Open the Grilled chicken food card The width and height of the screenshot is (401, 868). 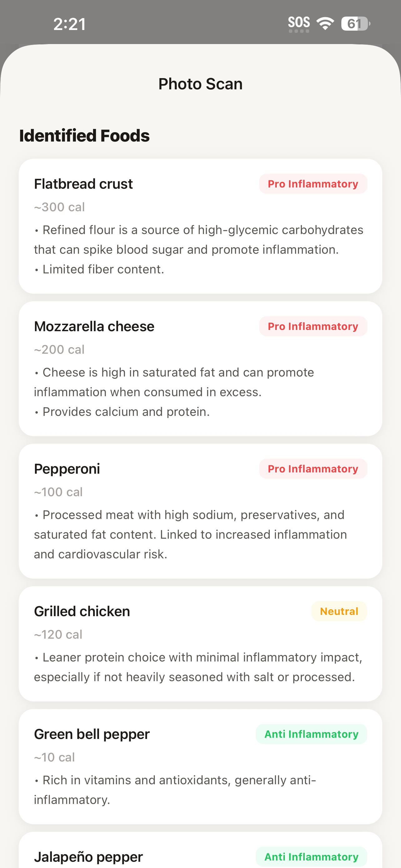[x=200, y=644]
